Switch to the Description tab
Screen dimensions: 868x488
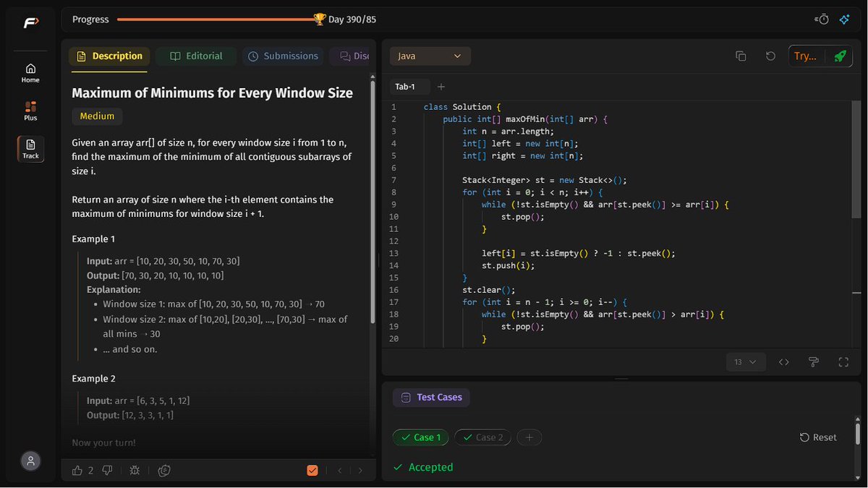coord(109,56)
